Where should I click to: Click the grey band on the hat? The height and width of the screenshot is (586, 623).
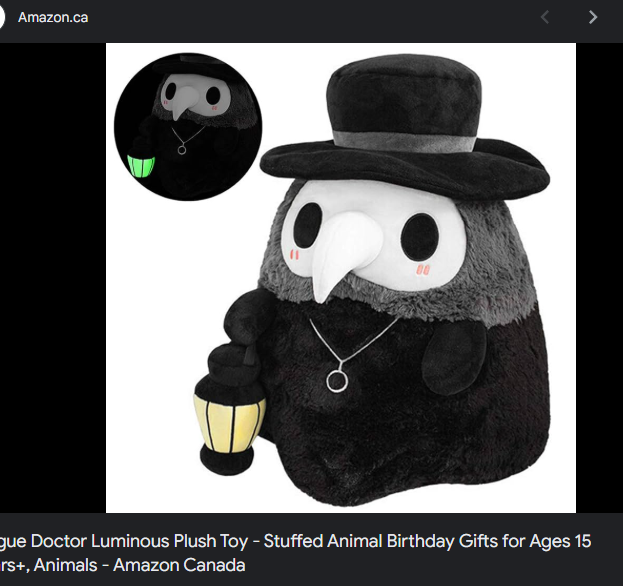pos(404,141)
